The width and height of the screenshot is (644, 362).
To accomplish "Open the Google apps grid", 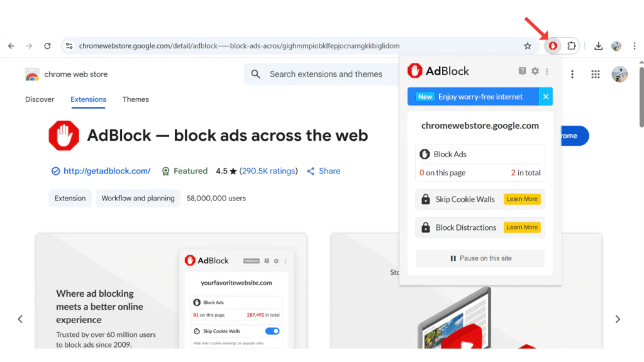I will (x=595, y=74).
